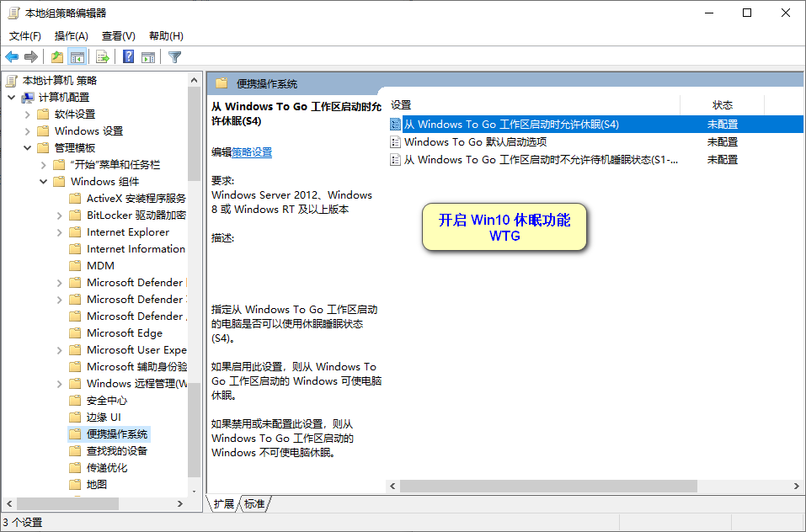Collapse the 管理模板 tree node
Screen dimensions: 806x532
[x=27, y=148]
